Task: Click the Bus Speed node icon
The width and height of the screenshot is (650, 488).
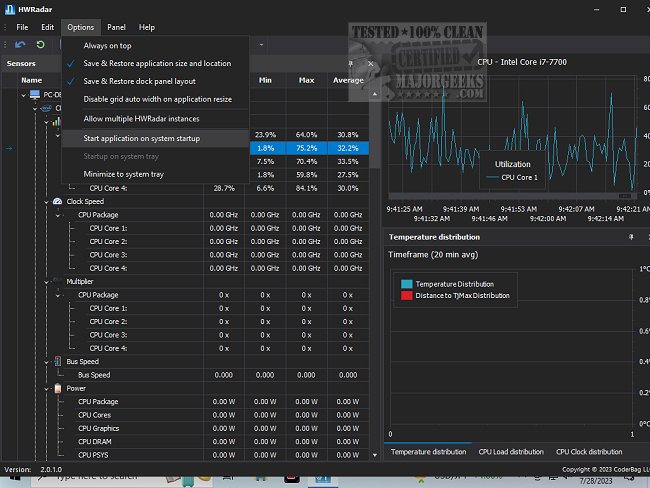Action: 56,361
